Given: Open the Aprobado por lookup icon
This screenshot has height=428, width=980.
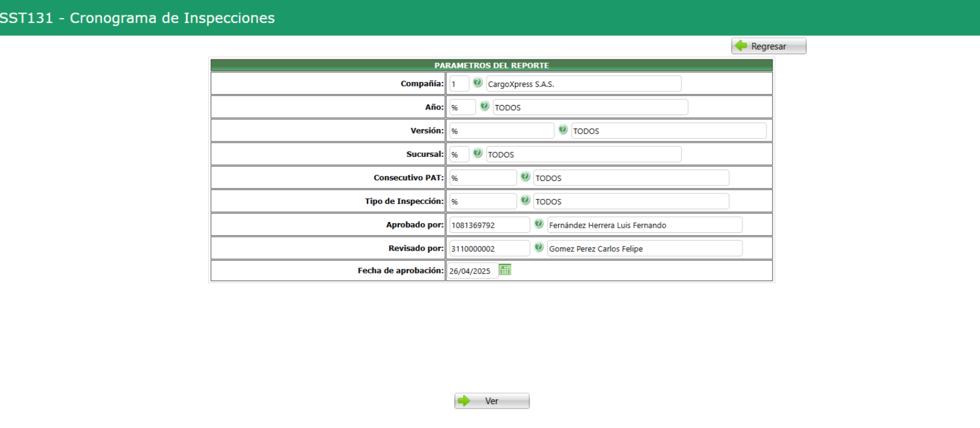Looking at the screenshot, I should pos(539,224).
